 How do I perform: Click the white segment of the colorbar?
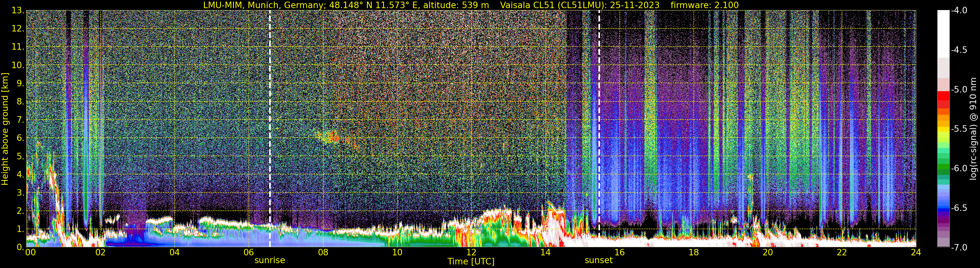pyautogui.click(x=944, y=34)
